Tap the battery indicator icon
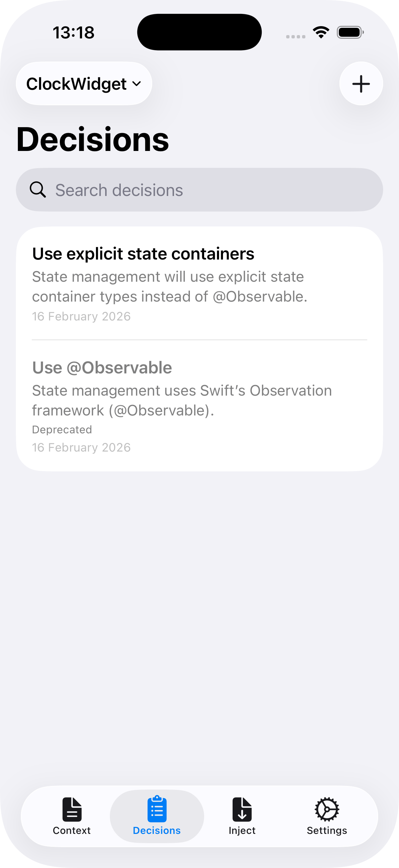Image resolution: width=399 pixels, height=868 pixels. click(x=350, y=32)
